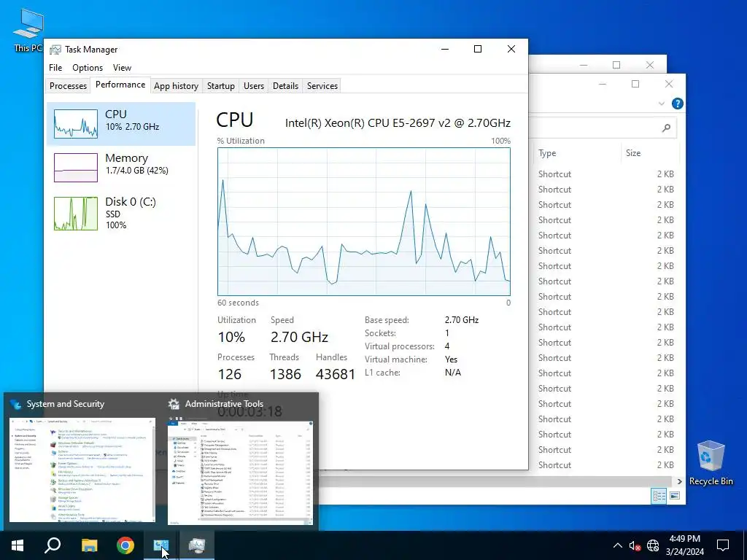
Task: Open the Users tab
Action: (253, 86)
